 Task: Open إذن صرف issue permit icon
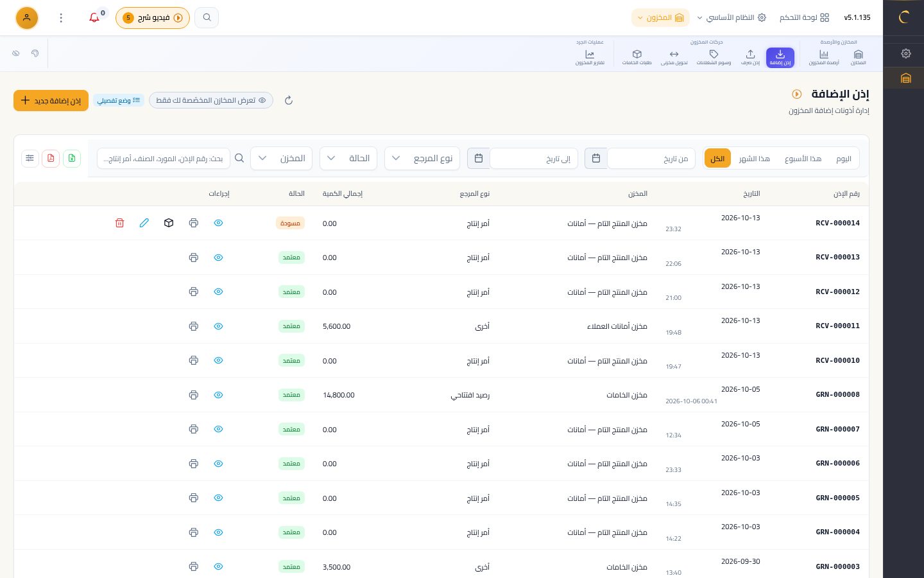750,57
